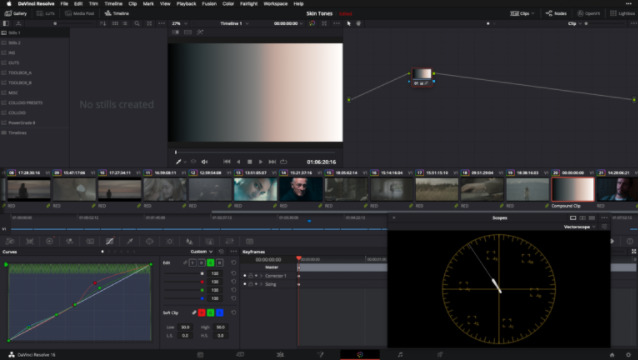Open the Apple menu

point(9,4)
